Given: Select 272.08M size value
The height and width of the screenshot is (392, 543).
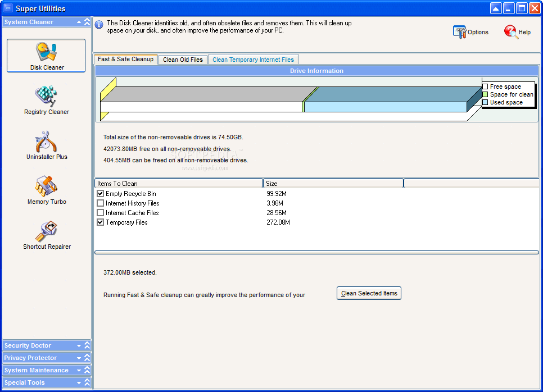Looking at the screenshot, I should click(278, 222).
